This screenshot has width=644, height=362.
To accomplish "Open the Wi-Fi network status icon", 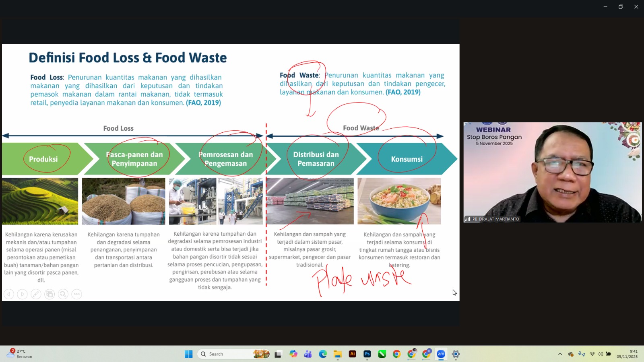I will pos(592,354).
